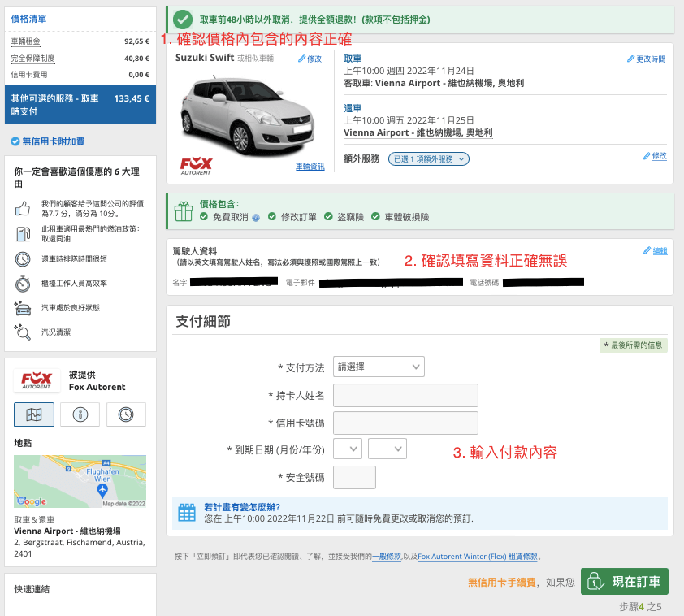
Task: Click the car icon beside 汽車處於良好狀態
Action: tap(23, 308)
